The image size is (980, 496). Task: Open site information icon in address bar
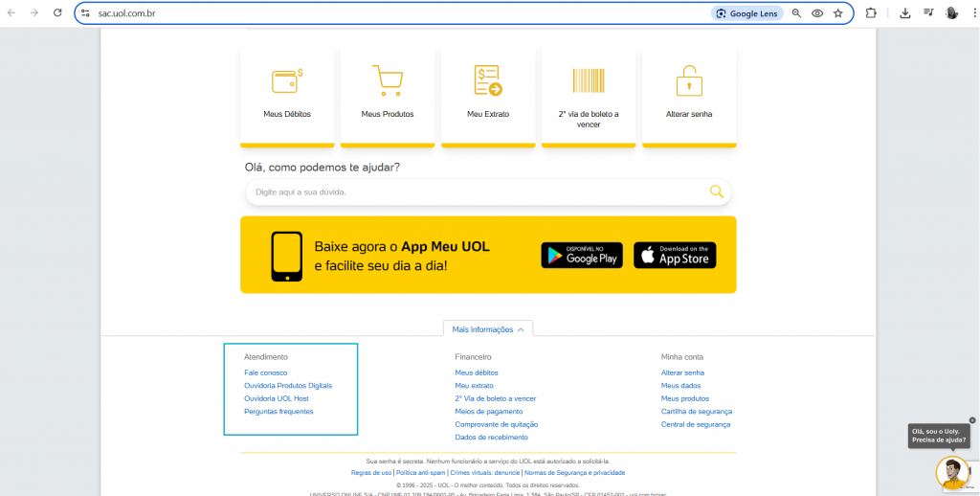click(85, 13)
